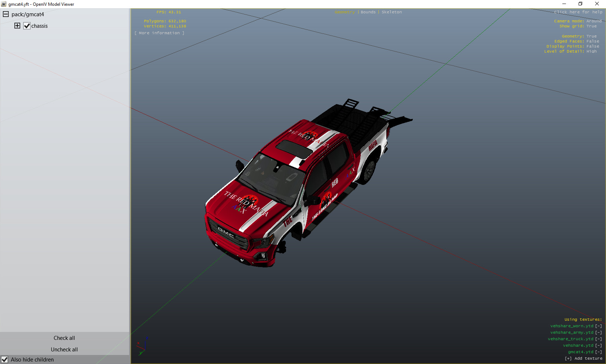Remove gmcat4.ytd texture
Image resolution: width=606 pixels, height=364 pixels.
[x=598, y=352]
